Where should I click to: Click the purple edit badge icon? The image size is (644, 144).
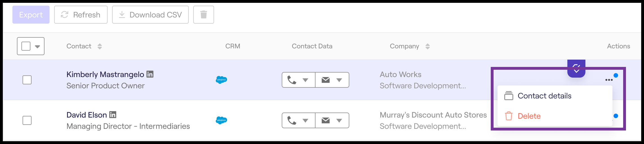(576, 68)
